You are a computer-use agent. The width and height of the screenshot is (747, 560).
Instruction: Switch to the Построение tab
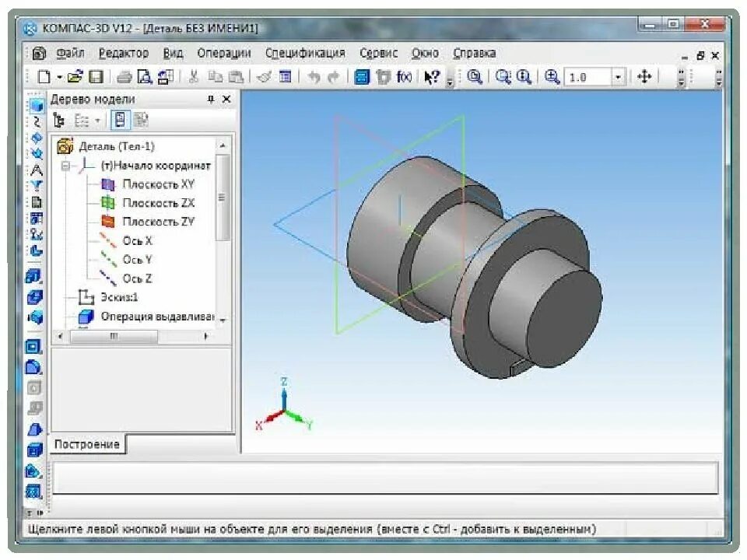[86, 444]
